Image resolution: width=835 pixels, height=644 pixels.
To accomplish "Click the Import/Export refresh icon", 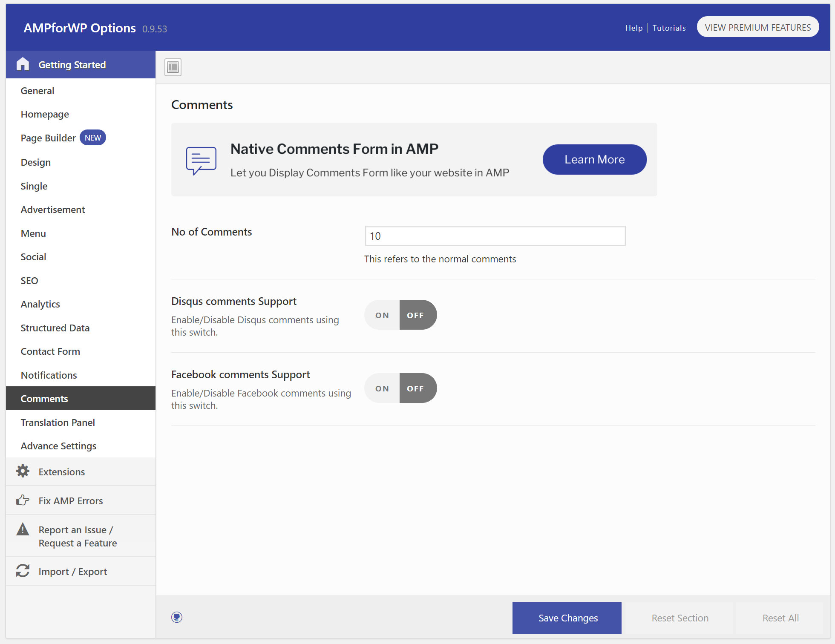I will pyautogui.click(x=22, y=570).
